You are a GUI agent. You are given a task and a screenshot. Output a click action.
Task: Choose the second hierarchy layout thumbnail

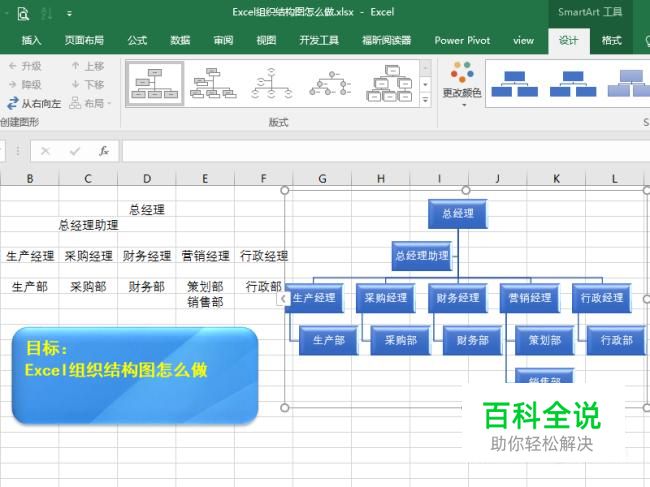pos(213,84)
